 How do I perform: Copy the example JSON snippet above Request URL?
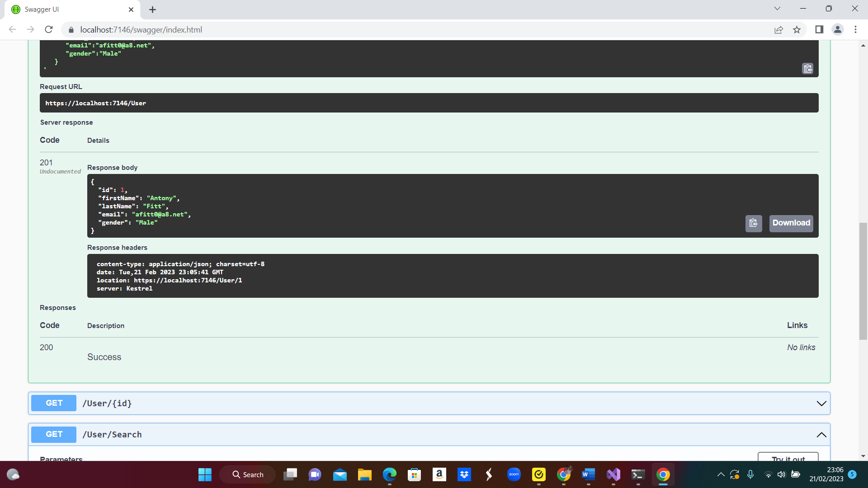point(807,69)
